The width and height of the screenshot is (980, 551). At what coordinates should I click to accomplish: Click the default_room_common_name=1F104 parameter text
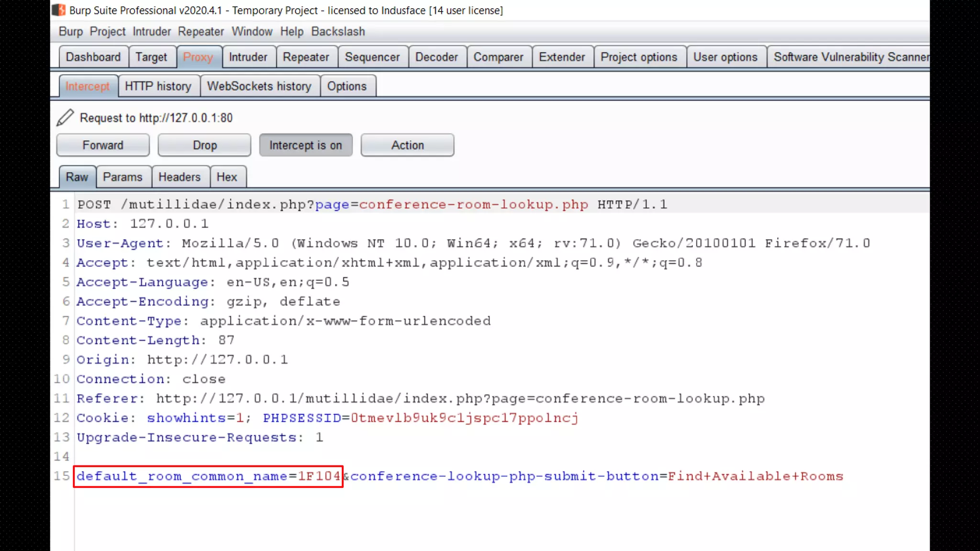click(208, 476)
